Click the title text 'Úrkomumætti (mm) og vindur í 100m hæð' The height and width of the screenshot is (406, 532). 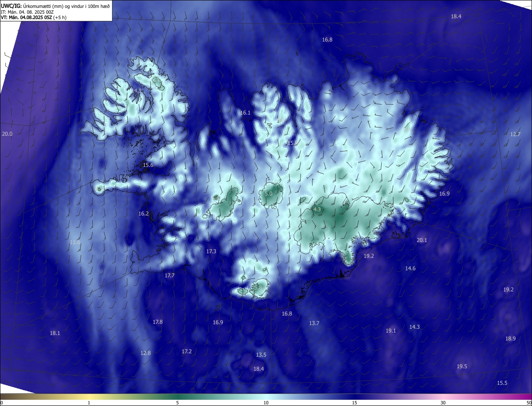pyautogui.click(x=67, y=6)
